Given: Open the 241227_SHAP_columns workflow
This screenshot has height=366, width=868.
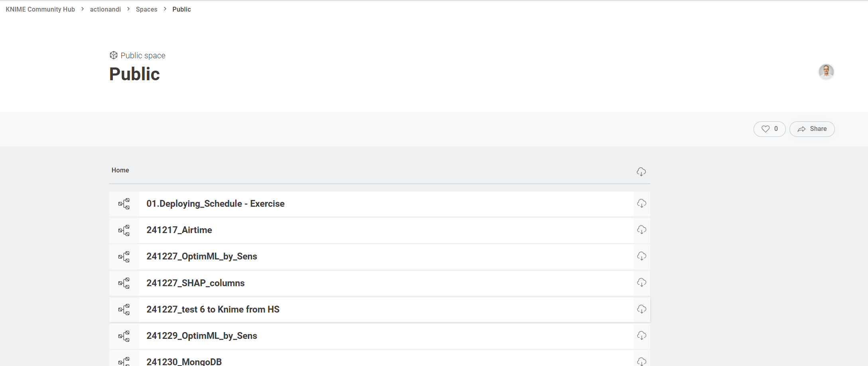Looking at the screenshot, I should (x=195, y=283).
